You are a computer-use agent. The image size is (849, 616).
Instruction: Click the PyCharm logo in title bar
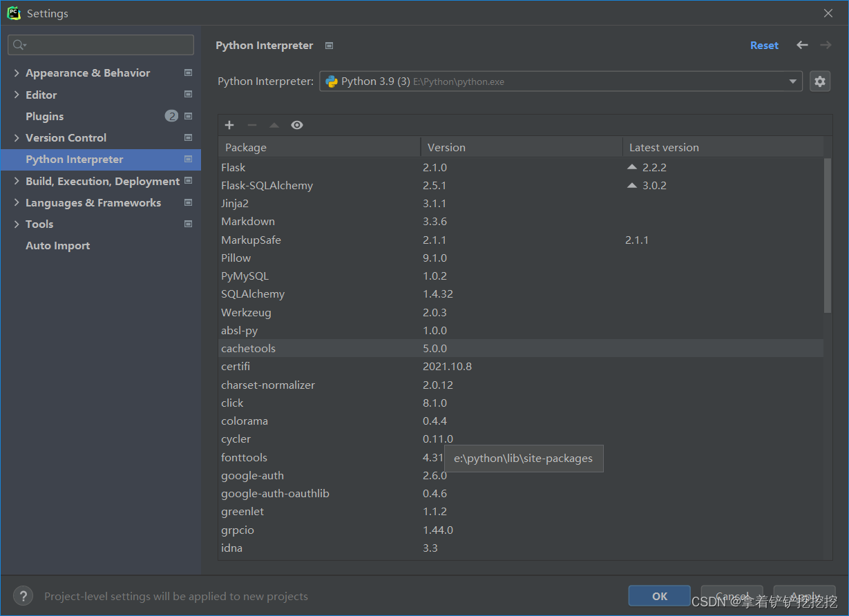[x=14, y=13]
